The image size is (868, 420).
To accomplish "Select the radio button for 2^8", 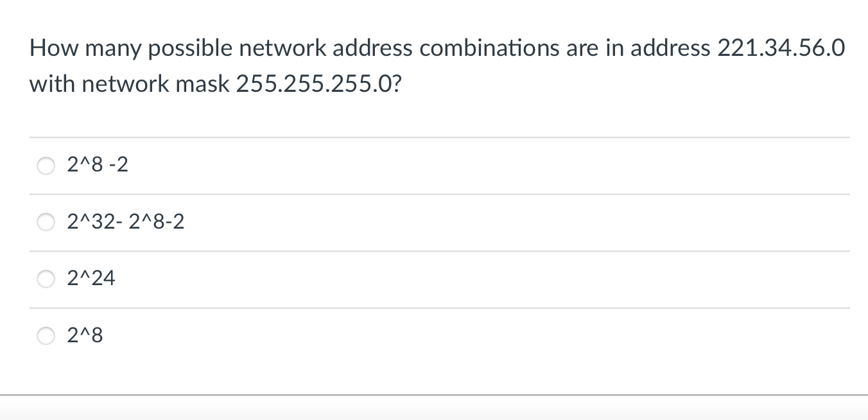I will [46, 335].
